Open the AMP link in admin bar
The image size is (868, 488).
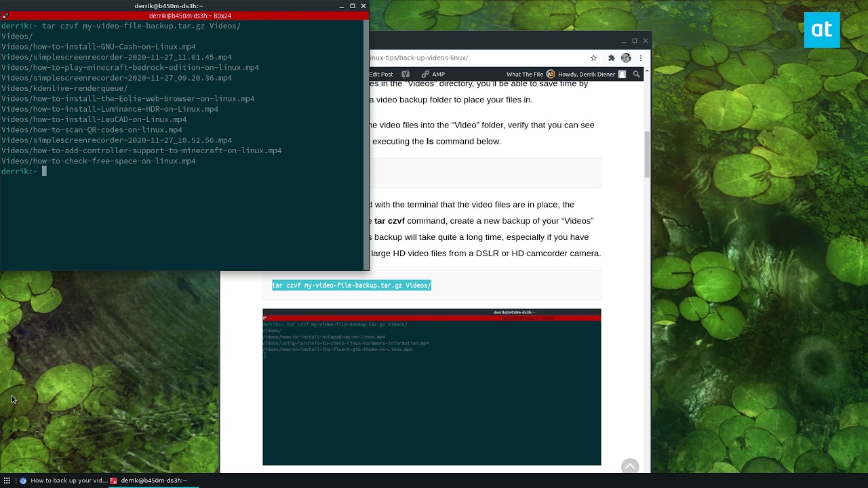(433, 74)
